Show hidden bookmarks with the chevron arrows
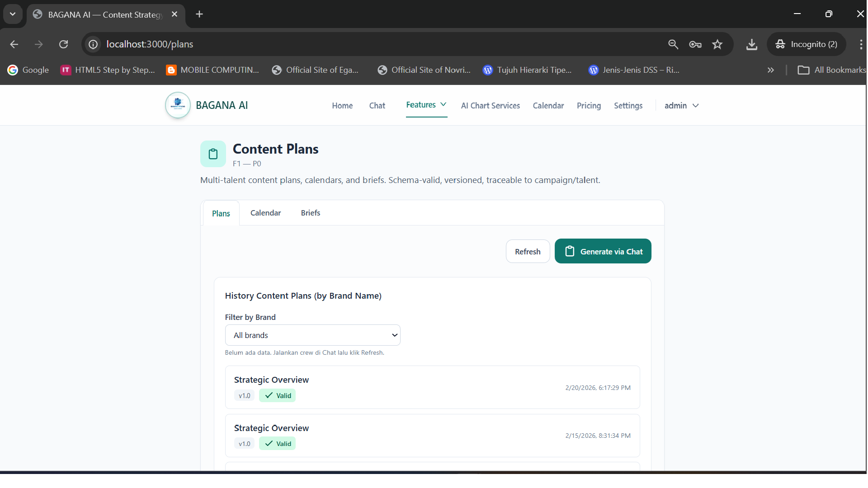Viewport: 868px width, 488px height. [x=770, y=70]
